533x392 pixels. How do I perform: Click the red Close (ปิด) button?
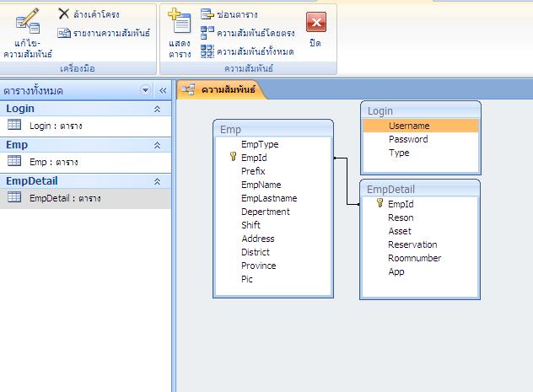315,29
